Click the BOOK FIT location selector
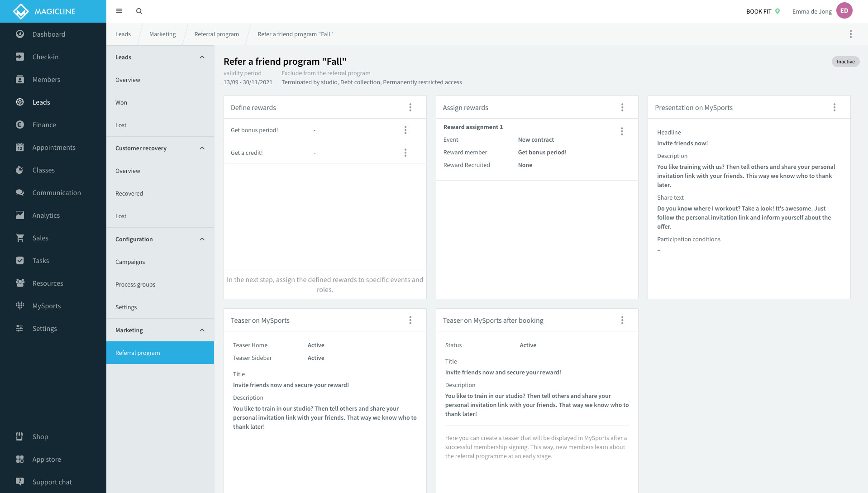The image size is (868, 493). point(763,12)
